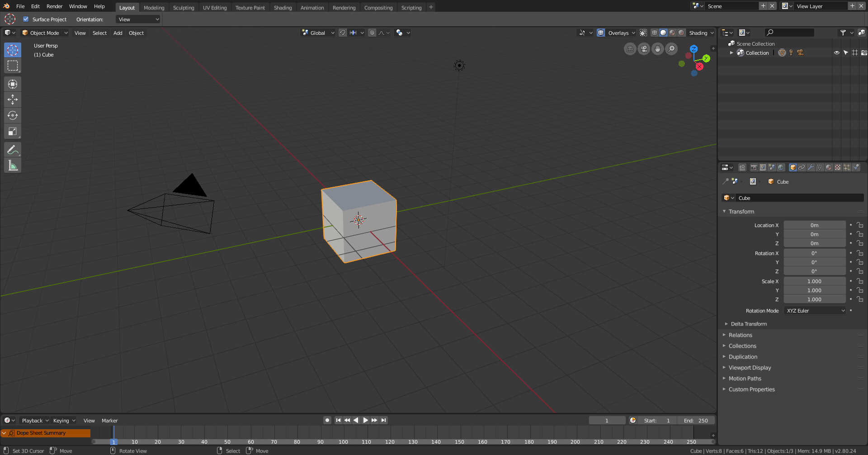Viewport: 868px width, 455px height.
Task: Open the Rotation Mode XYZ Euler dropdown
Action: click(x=815, y=311)
